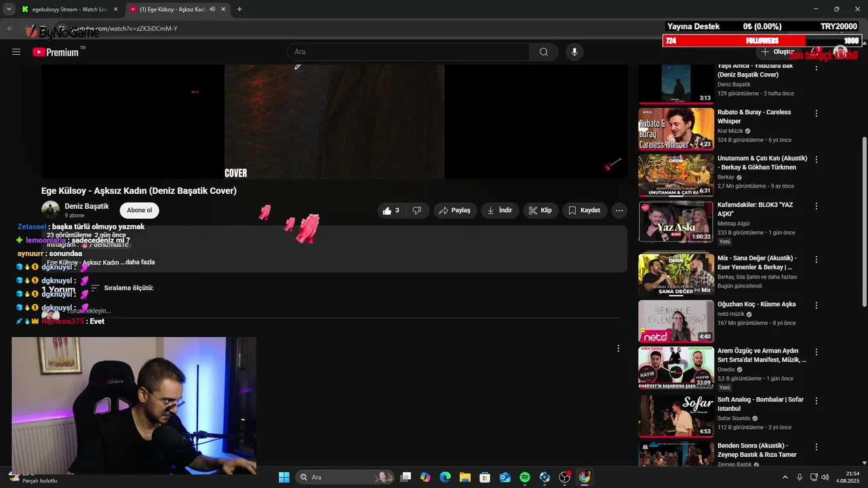Viewport: 868px width, 488px height.
Task: Open Benden Sonra Akustik video title
Action: pos(757,450)
